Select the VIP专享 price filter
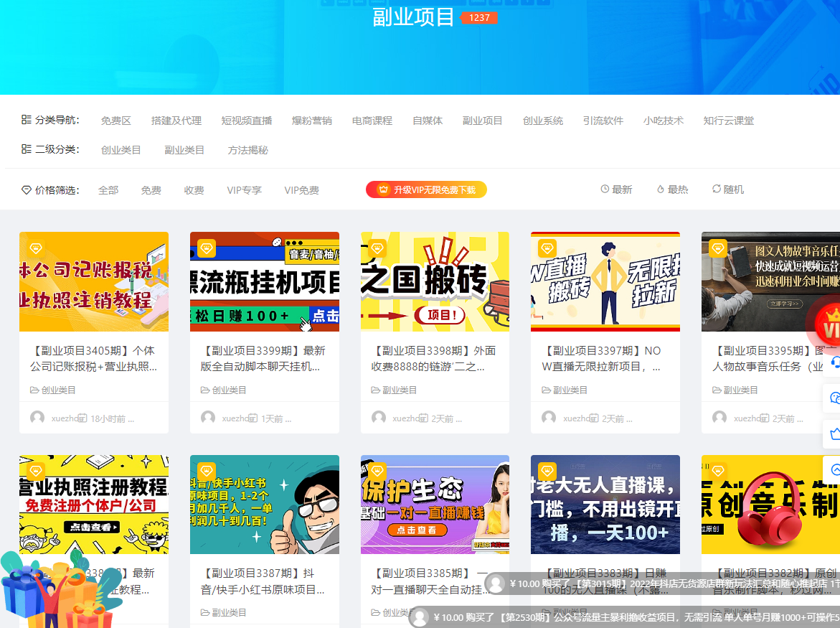 pos(244,189)
